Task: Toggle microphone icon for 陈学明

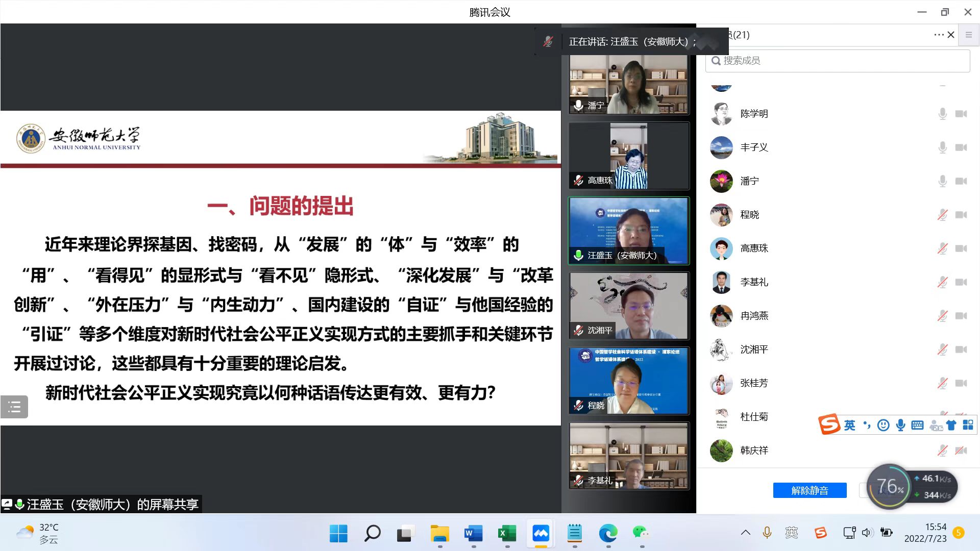Action: tap(942, 114)
